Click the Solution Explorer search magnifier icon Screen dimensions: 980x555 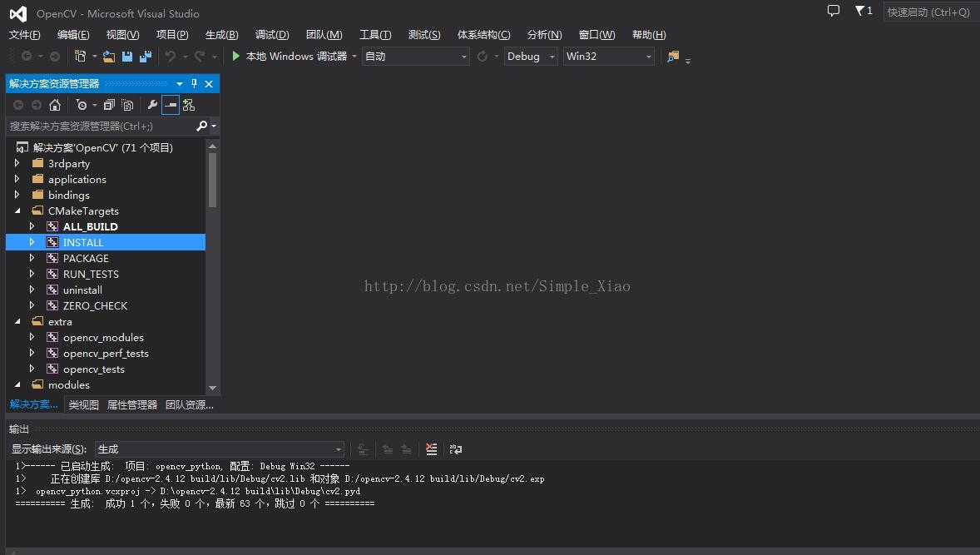(201, 126)
